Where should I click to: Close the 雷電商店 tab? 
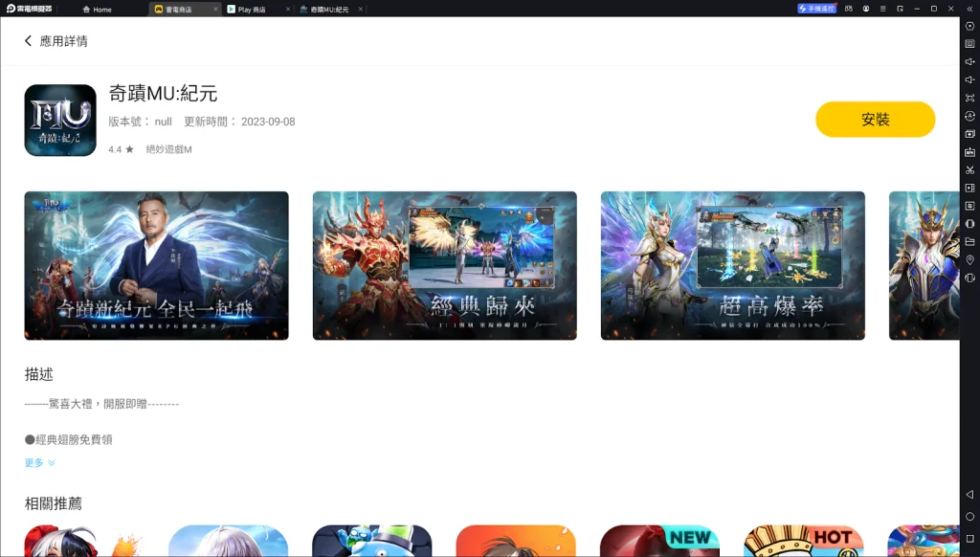click(215, 10)
